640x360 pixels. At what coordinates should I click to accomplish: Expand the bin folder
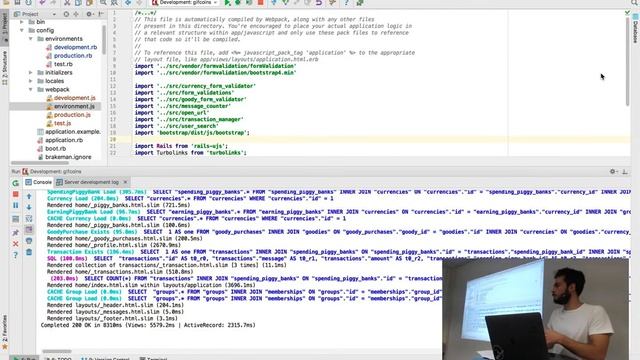pyautogui.click(x=22, y=22)
